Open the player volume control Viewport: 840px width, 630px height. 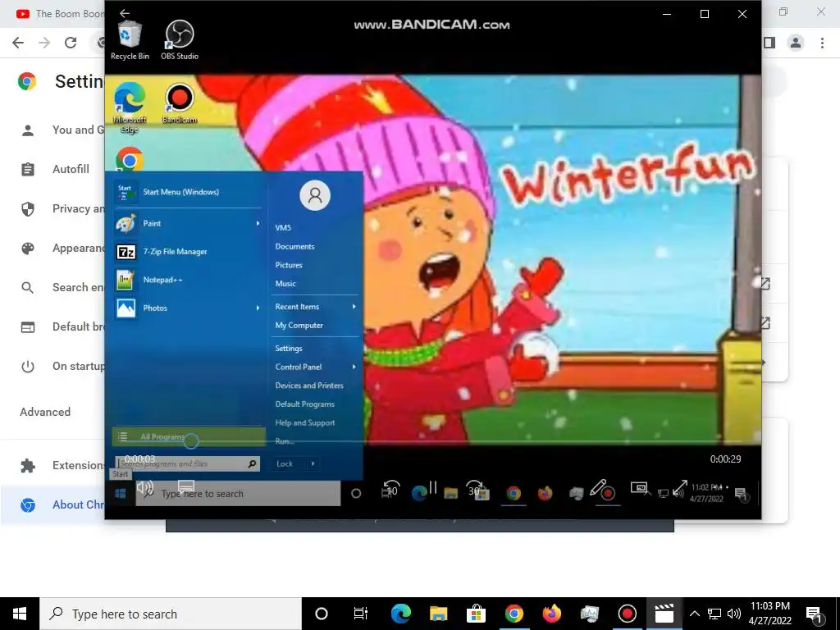[145, 487]
